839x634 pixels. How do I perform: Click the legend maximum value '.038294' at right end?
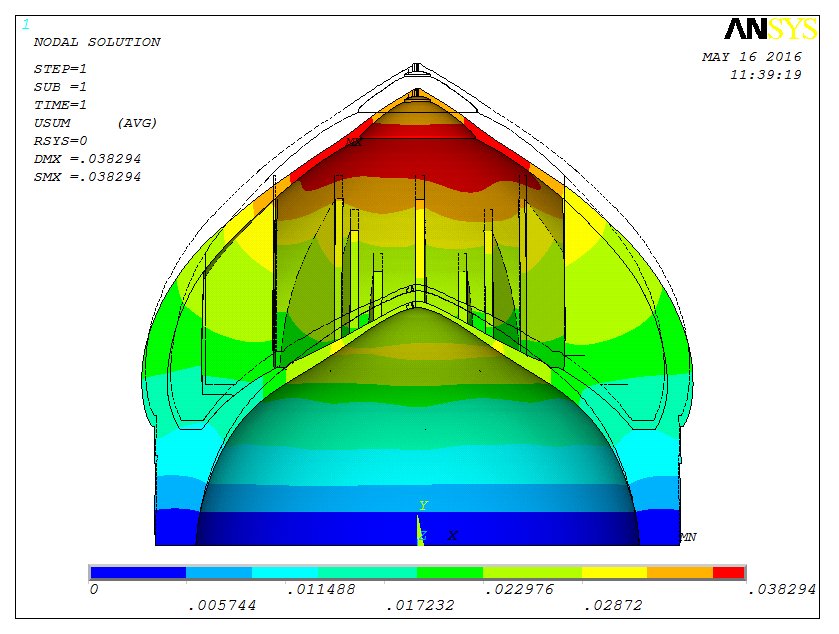782,590
